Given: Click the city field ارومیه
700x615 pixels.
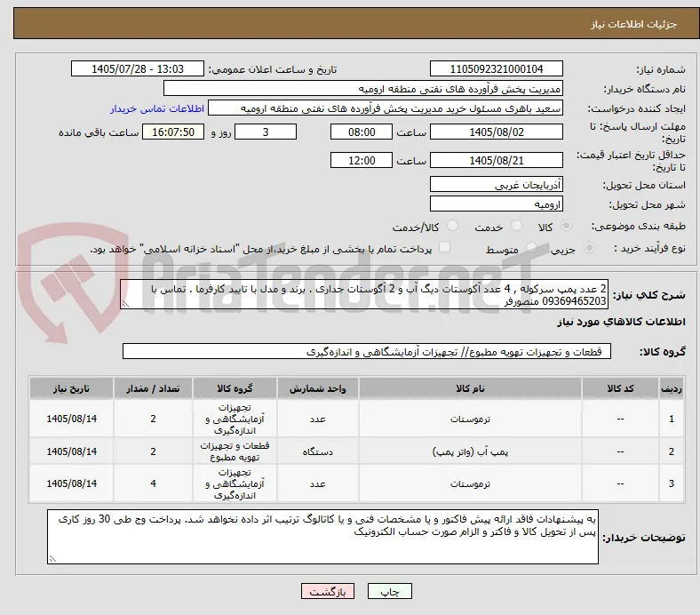Looking at the screenshot, I should (x=496, y=204).
